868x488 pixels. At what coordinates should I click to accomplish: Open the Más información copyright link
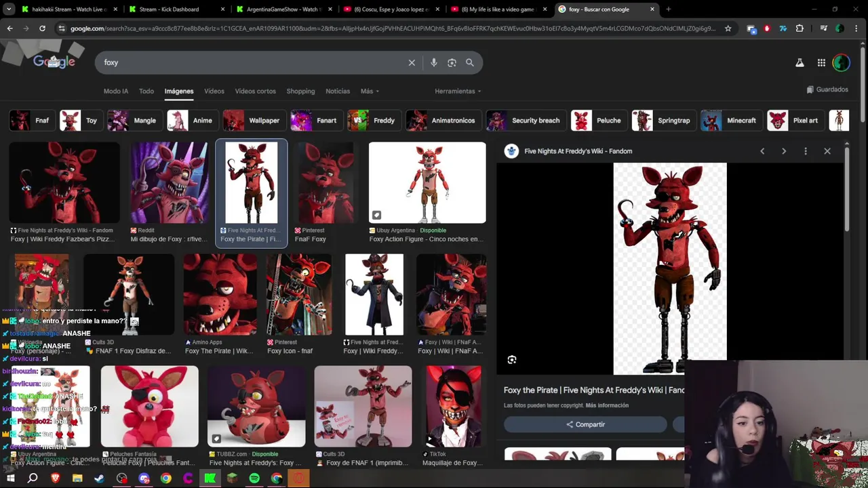point(607,405)
